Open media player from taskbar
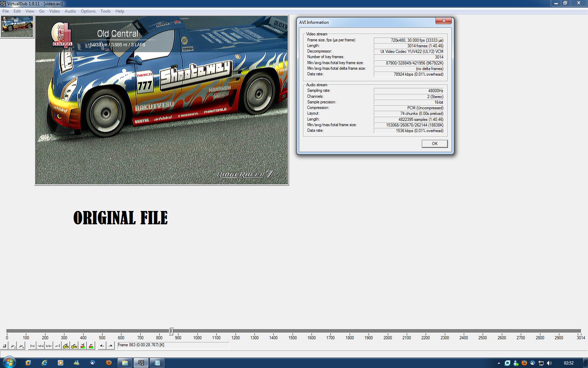The height and width of the screenshot is (368, 588). click(x=61, y=363)
